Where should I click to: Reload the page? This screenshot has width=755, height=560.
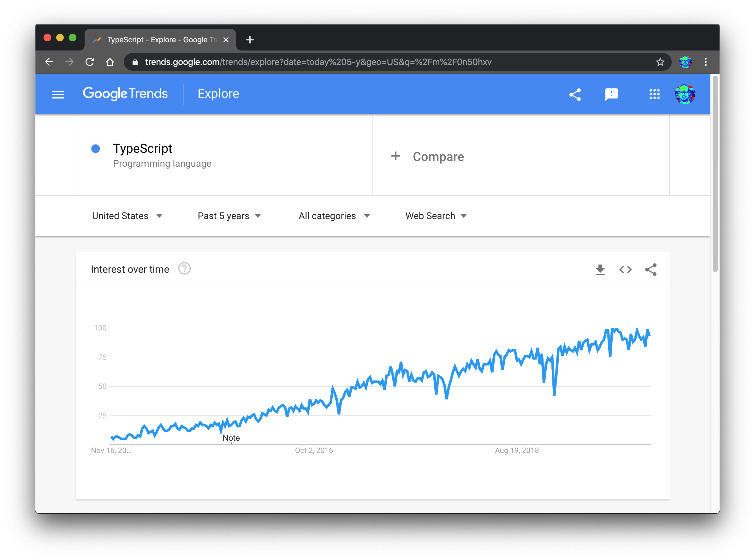click(x=90, y=62)
